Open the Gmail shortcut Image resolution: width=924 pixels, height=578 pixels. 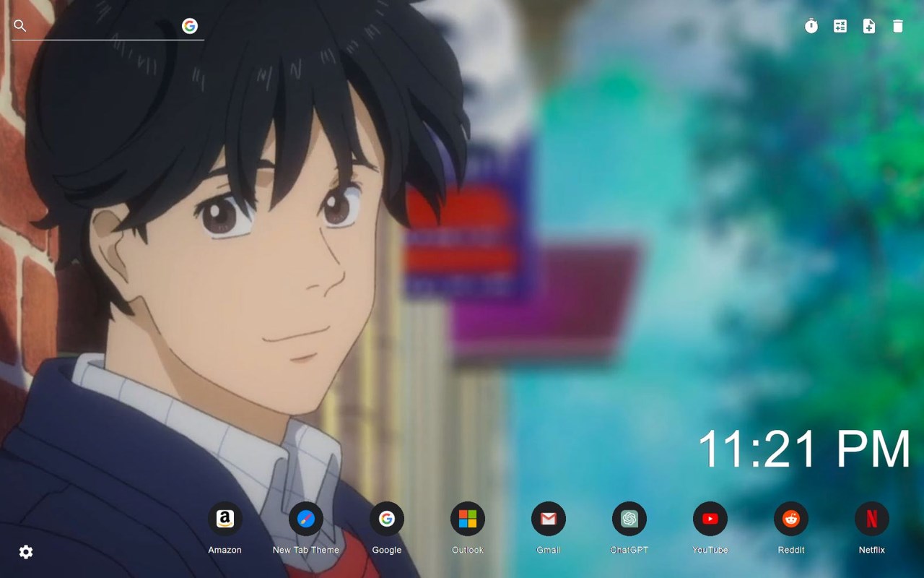coord(549,519)
